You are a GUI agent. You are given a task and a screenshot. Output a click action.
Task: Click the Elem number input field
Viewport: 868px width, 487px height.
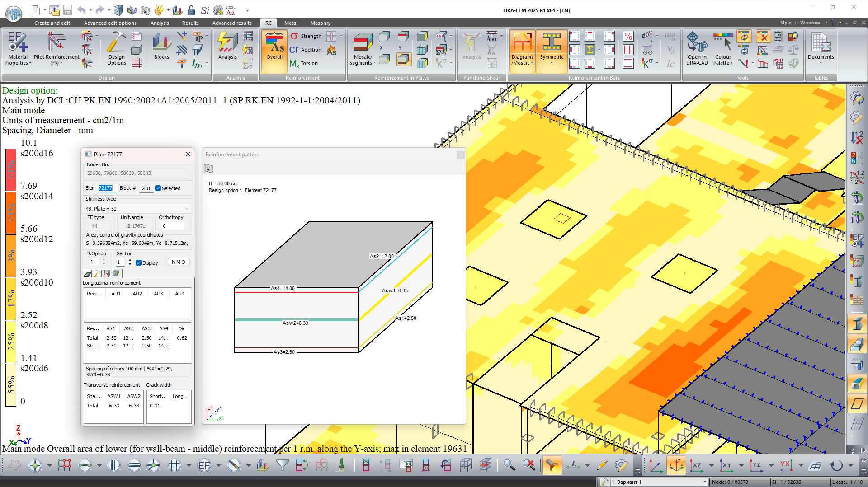coord(106,188)
